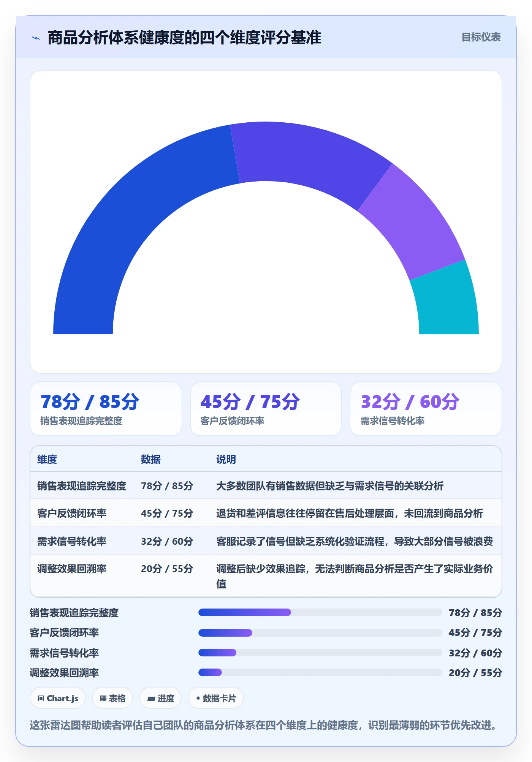532x762 pixels.
Task: Click the heading 商品分析体系健康度的四个维度评分基准
Action: pos(184,38)
